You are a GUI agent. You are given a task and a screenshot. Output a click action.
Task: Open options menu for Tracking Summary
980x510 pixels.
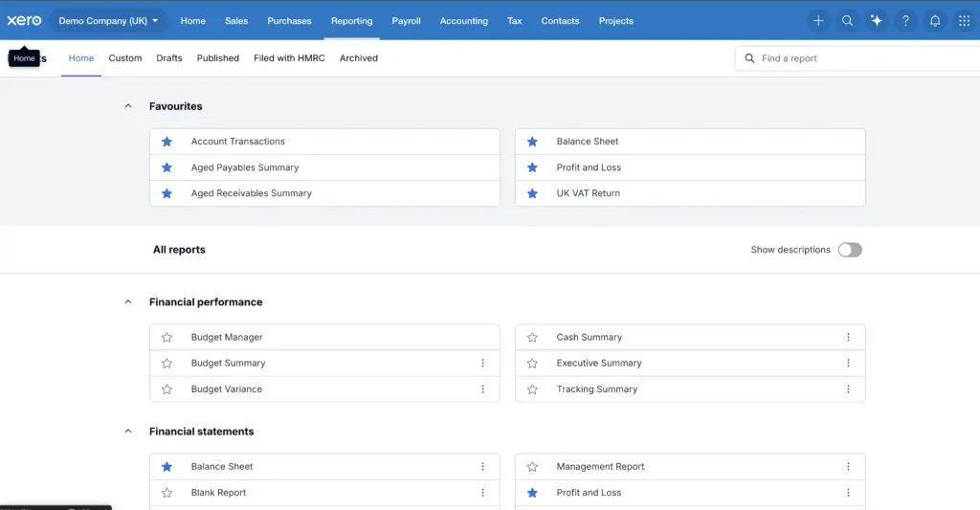(848, 388)
